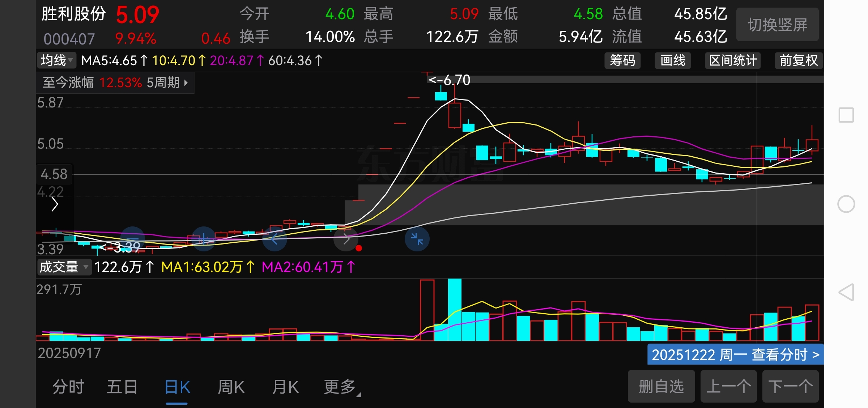Open 20251222 查看分时 link
The width and height of the screenshot is (868, 408).
[x=735, y=355]
